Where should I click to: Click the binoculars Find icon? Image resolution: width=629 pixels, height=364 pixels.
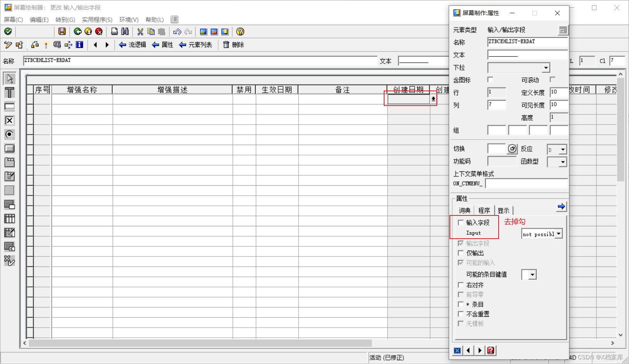pyautogui.click(x=125, y=32)
